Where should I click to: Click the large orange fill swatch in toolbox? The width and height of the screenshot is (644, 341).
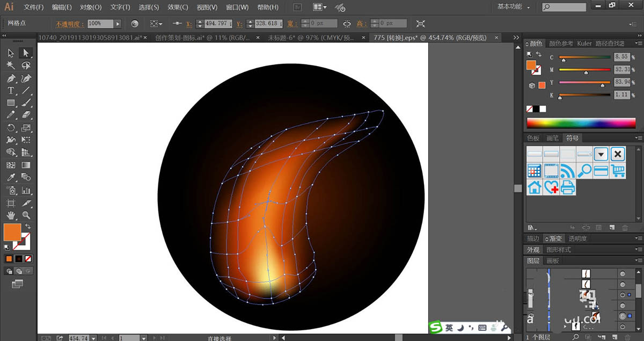coord(12,232)
